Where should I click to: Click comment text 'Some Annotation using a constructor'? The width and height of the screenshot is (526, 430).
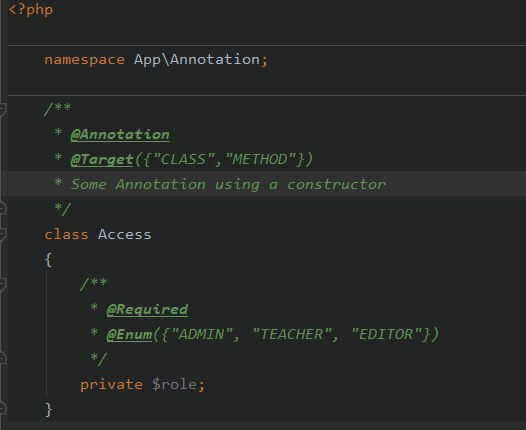coord(228,184)
